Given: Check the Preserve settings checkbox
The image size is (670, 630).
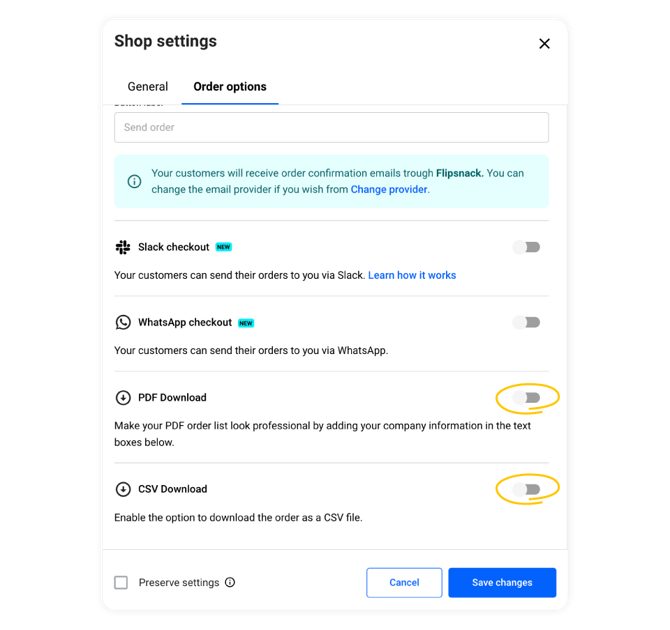Looking at the screenshot, I should point(121,583).
